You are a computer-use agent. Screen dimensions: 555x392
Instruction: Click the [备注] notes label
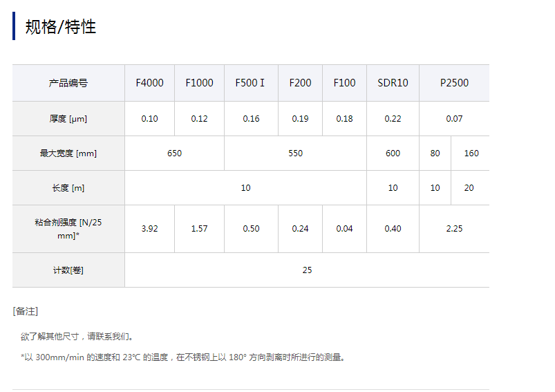click(25, 311)
